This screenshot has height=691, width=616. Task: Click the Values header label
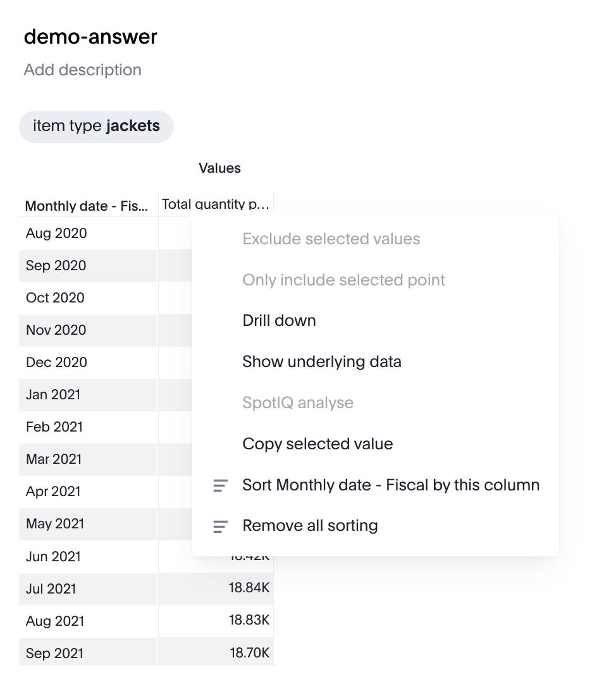point(219,168)
